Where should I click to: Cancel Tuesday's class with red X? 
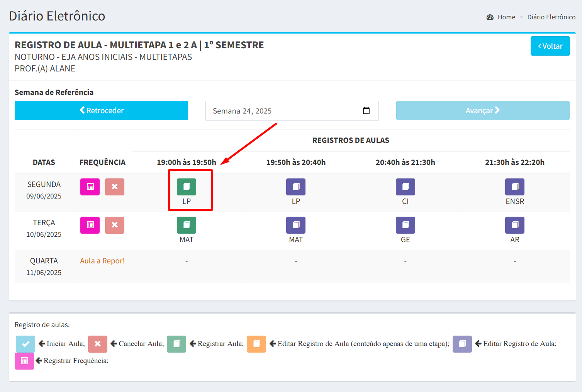coord(115,225)
